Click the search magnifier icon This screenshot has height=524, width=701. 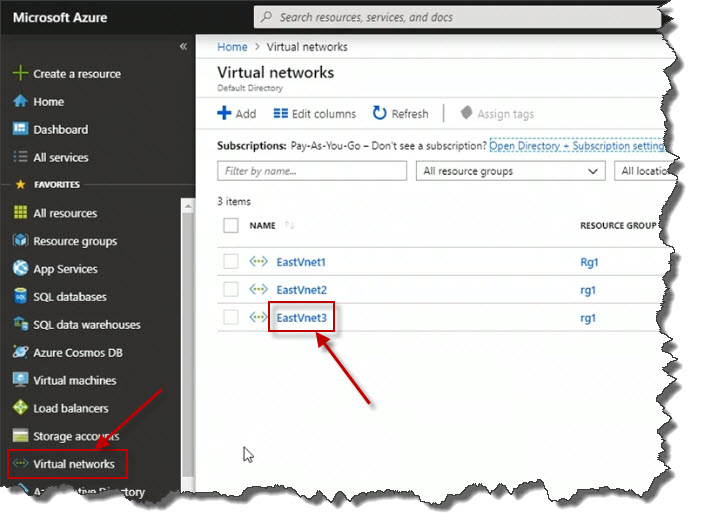[266, 17]
